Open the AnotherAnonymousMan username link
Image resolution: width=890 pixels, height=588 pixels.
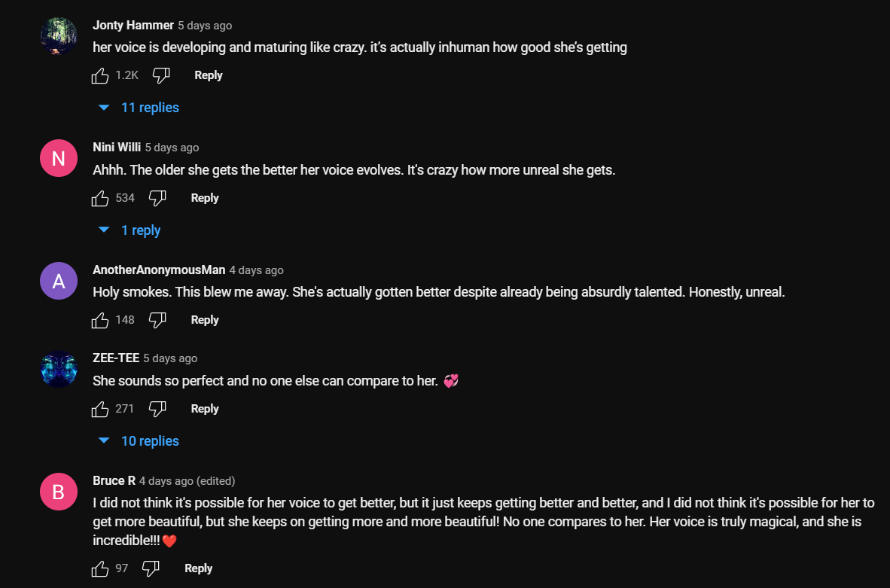tap(159, 270)
